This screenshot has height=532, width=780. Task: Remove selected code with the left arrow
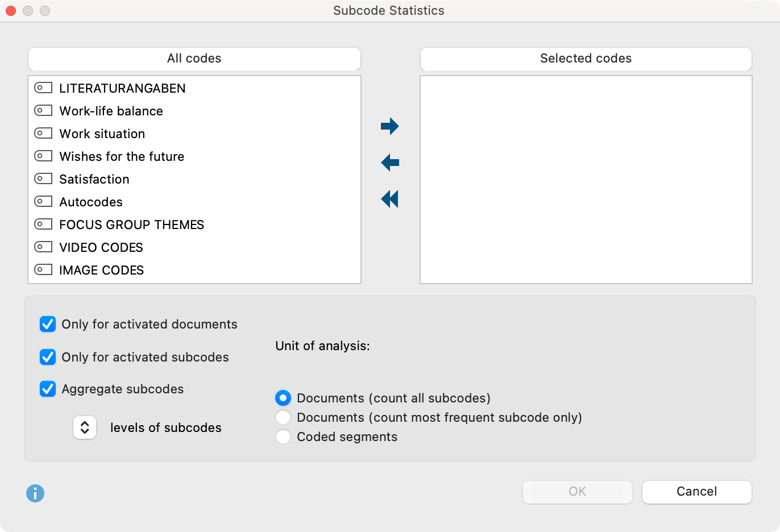tap(390, 163)
